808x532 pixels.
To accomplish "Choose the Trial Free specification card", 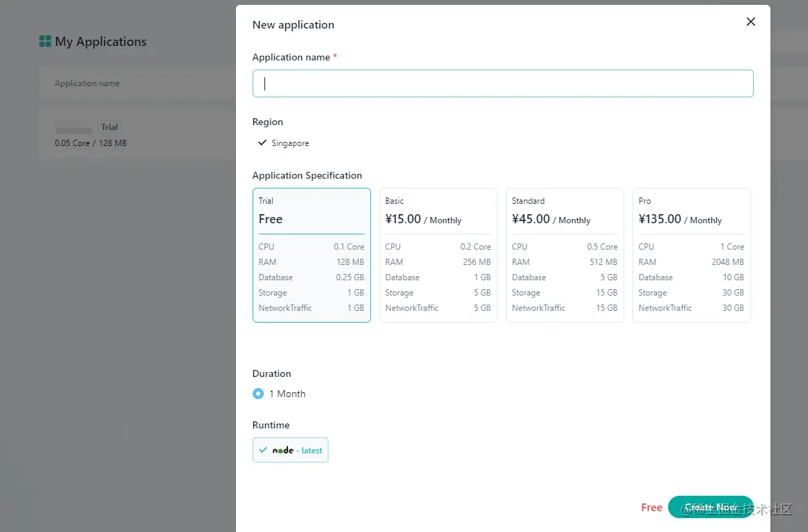I will 311,255.
